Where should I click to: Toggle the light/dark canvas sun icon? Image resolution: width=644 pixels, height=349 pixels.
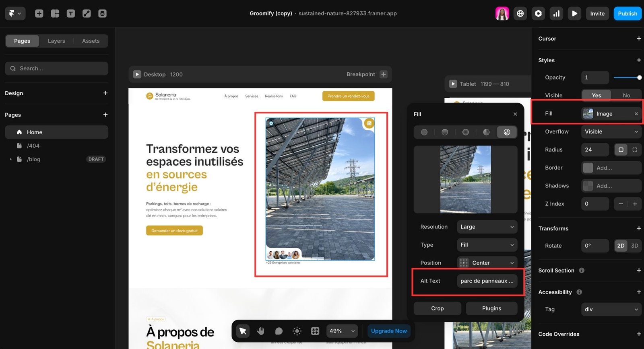(297, 331)
